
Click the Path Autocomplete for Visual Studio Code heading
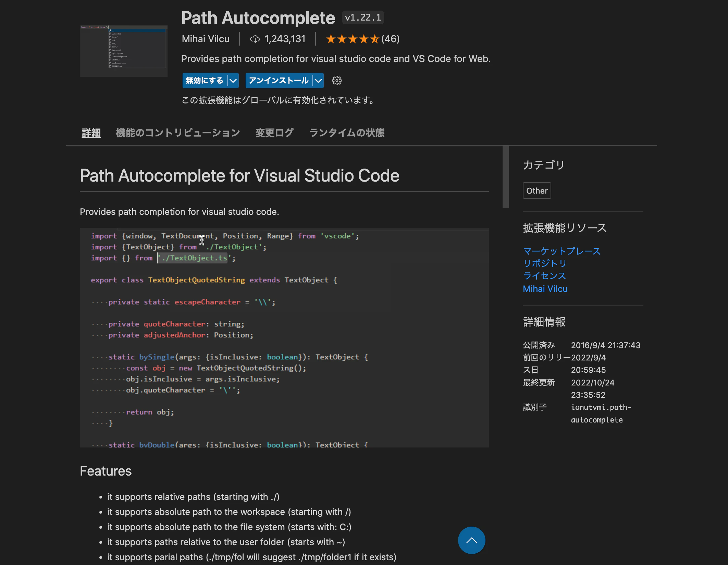tap(239, 176)
